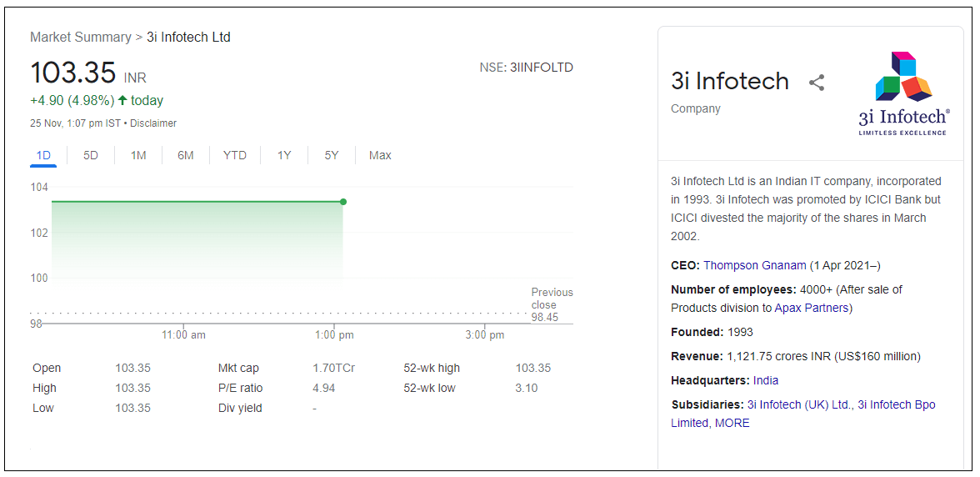Click the green price point on chart
The width and height of the screenshot is (980, 477).
pos(342,202)
